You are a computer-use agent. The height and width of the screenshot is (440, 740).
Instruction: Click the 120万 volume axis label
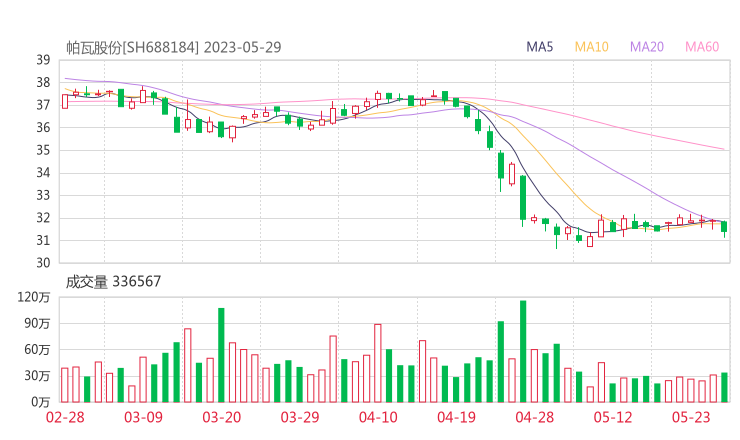pyautogui.click(x=34, y=297)
